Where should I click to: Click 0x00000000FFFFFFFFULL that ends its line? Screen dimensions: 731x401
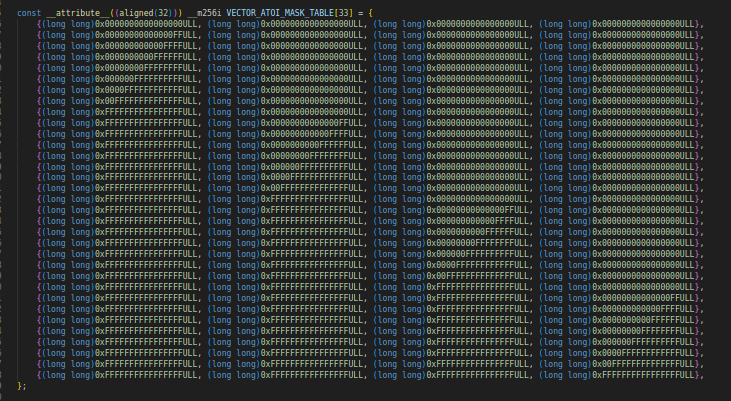[x=643, y=331]
